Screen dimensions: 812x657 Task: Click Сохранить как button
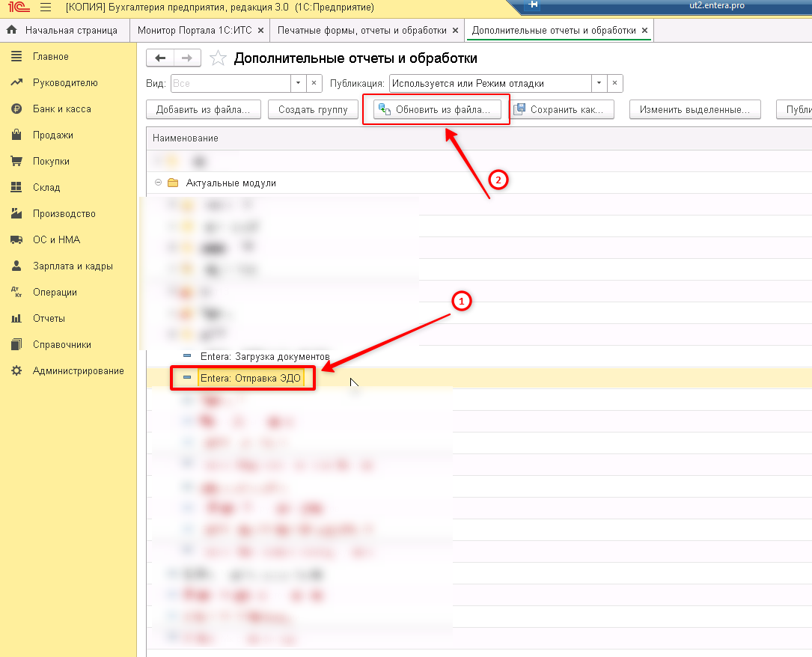(x=562, y=110)
